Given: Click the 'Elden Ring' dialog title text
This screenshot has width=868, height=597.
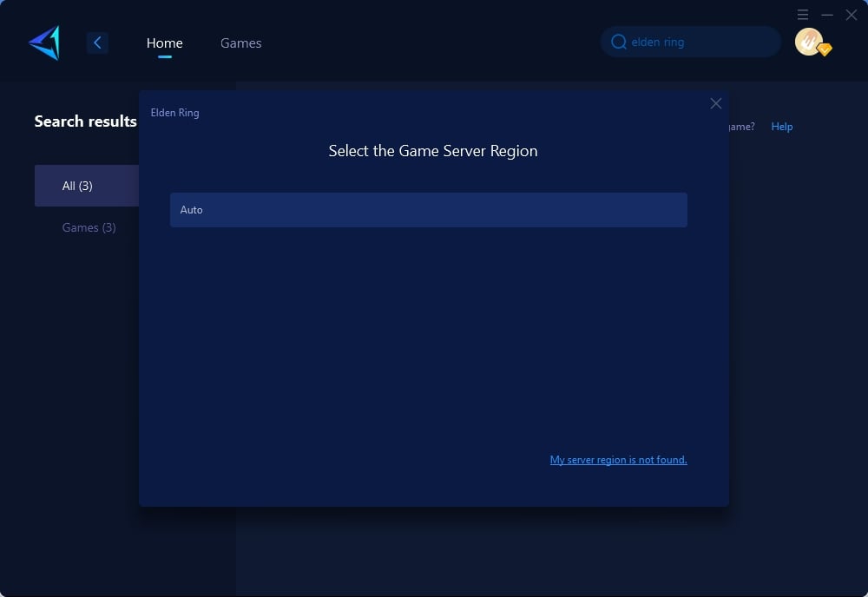Looking at the screenshot, I should point(175,112).
